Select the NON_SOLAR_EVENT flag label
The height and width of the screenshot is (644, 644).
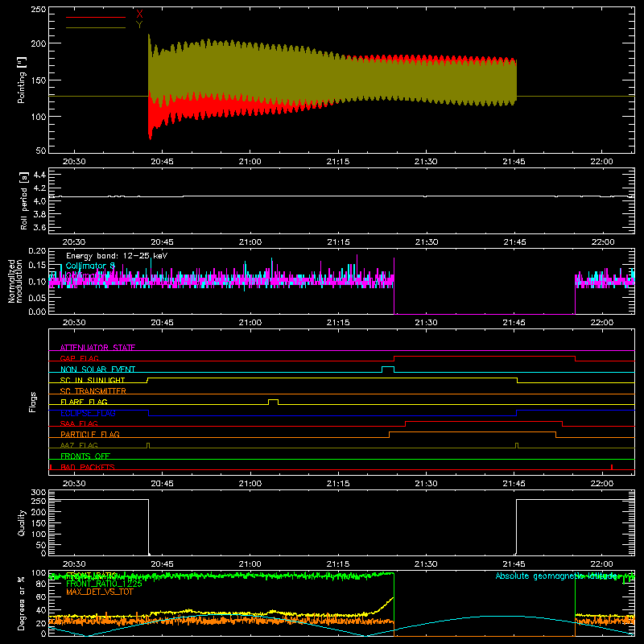(x=97, y=369)
